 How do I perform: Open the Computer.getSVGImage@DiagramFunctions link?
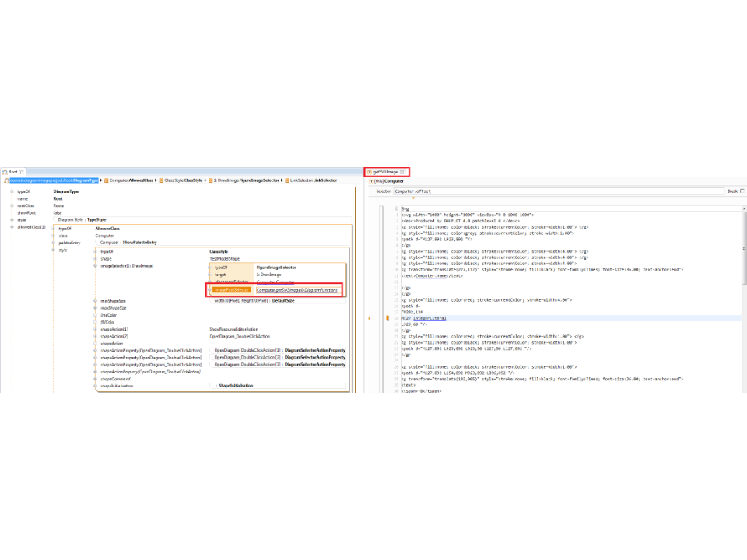(x=296, y=289)
